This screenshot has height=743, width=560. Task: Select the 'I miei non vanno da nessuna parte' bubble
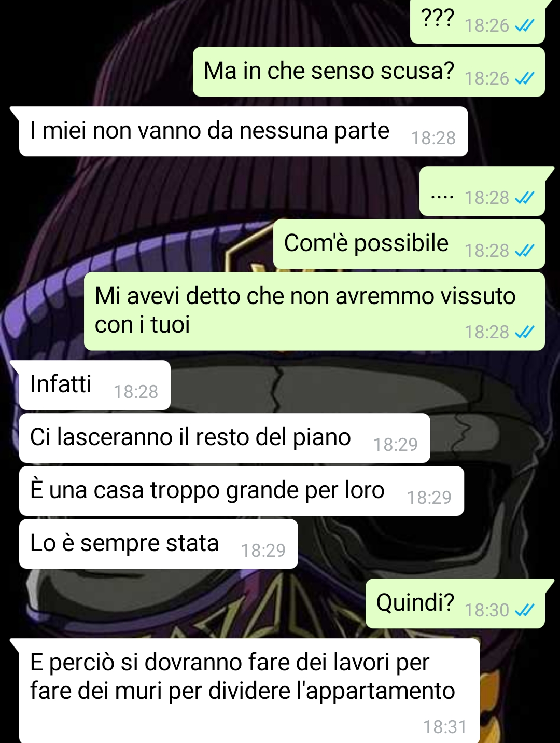pos(243,131)
